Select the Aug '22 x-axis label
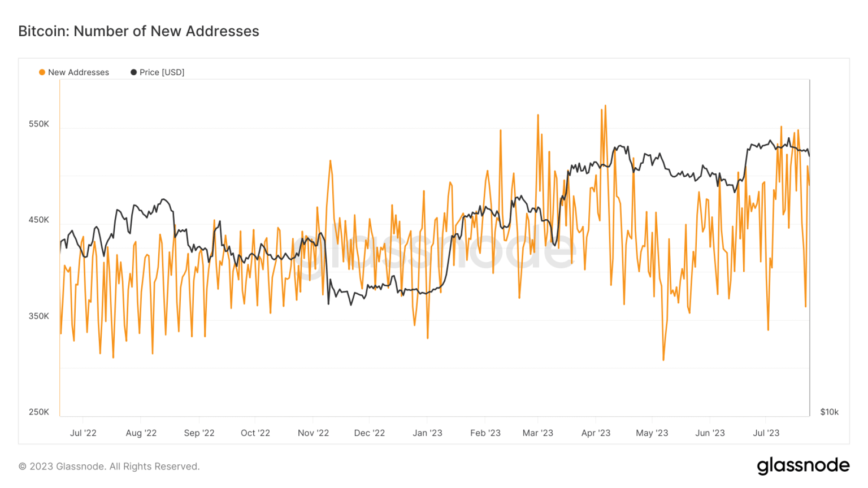Screen dimensions: 868x488 [141, 433]
